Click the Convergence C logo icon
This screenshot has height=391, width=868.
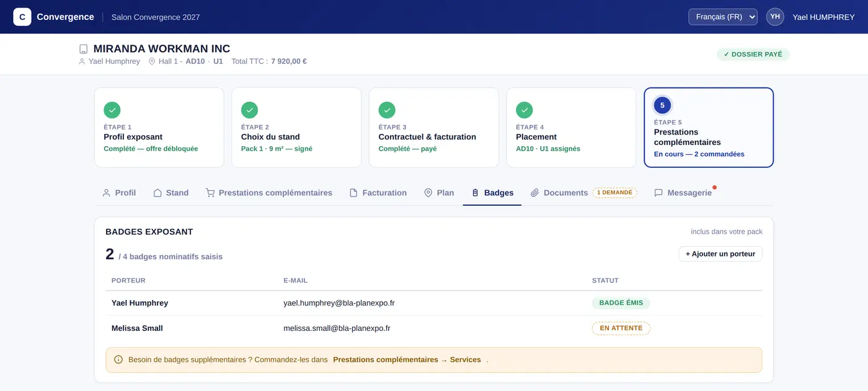(22, 17)
